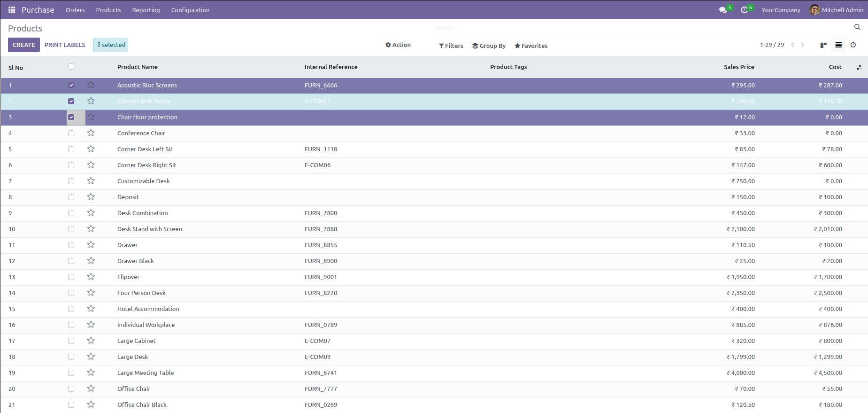Screen dimensions: 868x413
Task: Star the Office Chair product
Action: pyautogui.click(x=91, y=389)
